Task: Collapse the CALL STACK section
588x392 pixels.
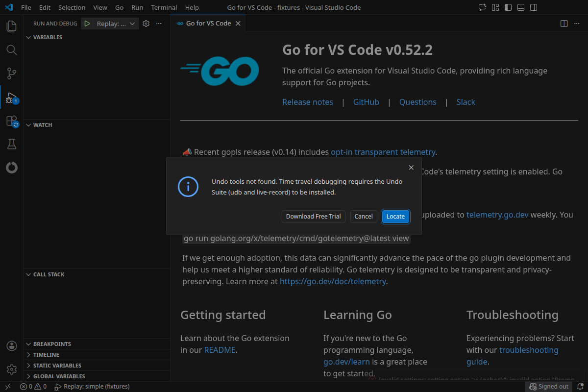Action: point(97,274)
